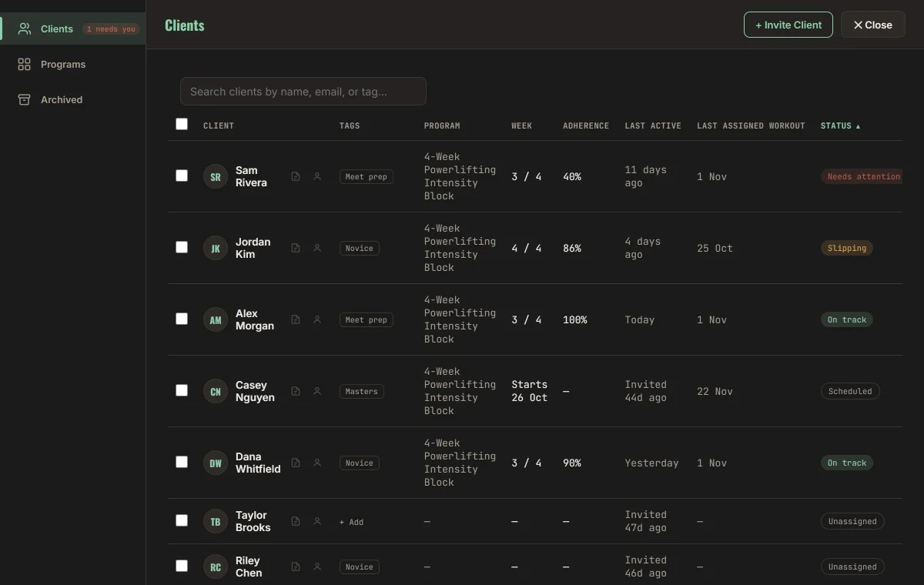Image resolution: width=924 pixels, height=585 pixels.
Task: Click Casey Nguyen's Scheduled status badge
Action: (850, 391)
